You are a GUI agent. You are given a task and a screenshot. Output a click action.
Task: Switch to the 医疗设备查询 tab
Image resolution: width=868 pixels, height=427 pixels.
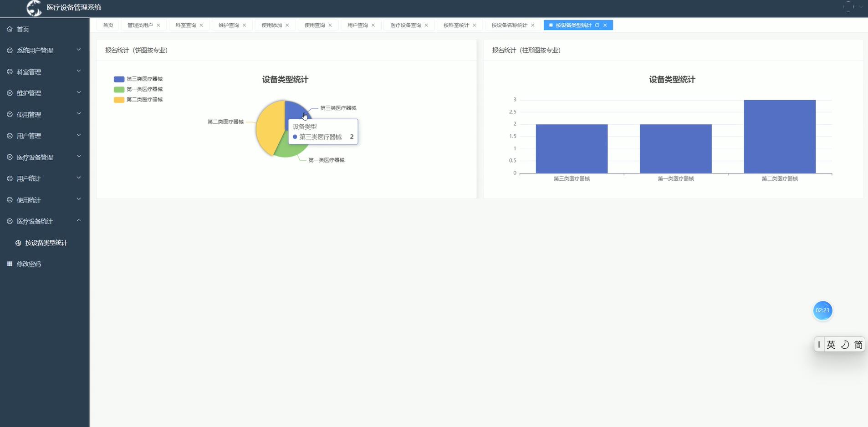coord(405,25)
